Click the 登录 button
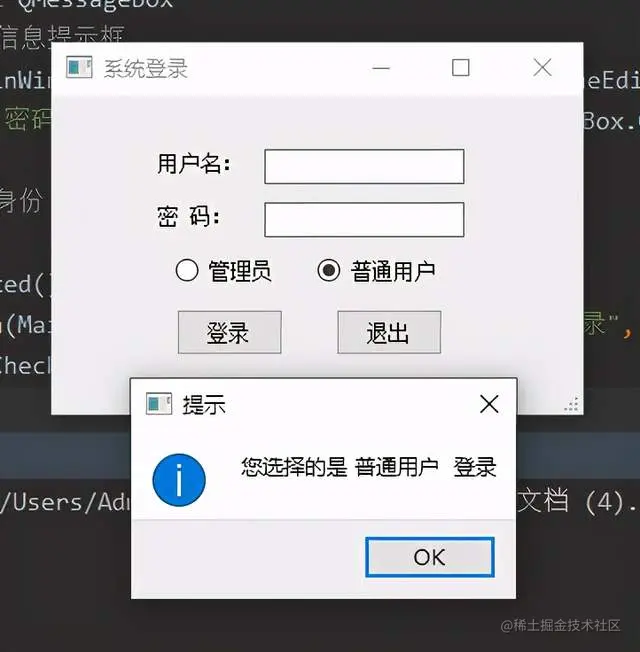Viewport: 640px width, 652px height. tap(230, 333)
